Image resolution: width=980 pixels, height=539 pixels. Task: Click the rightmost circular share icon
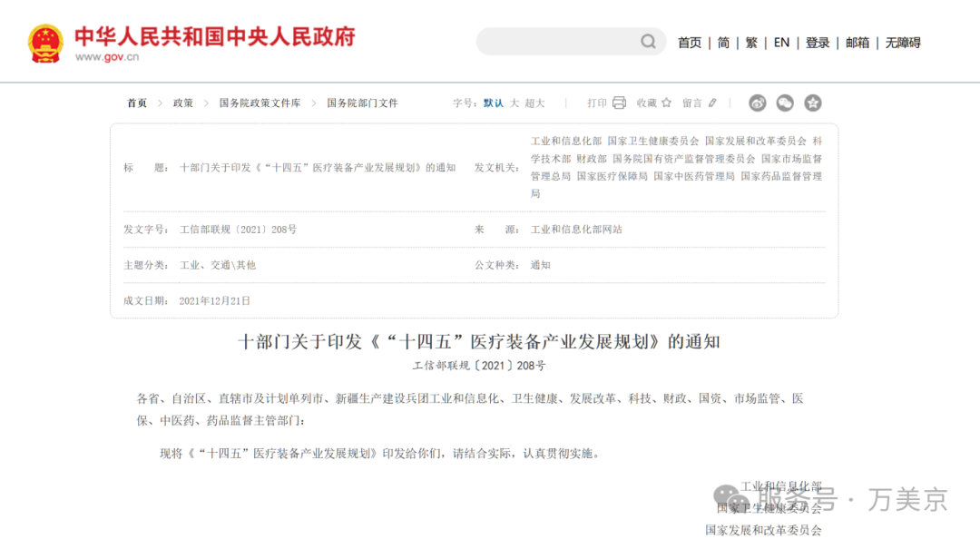click(813, 103)
